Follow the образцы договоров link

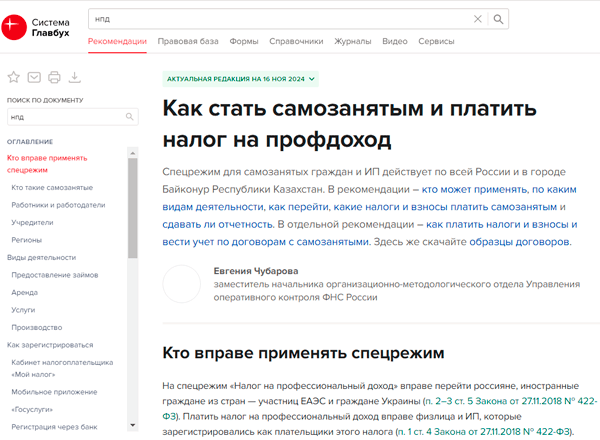521,242
